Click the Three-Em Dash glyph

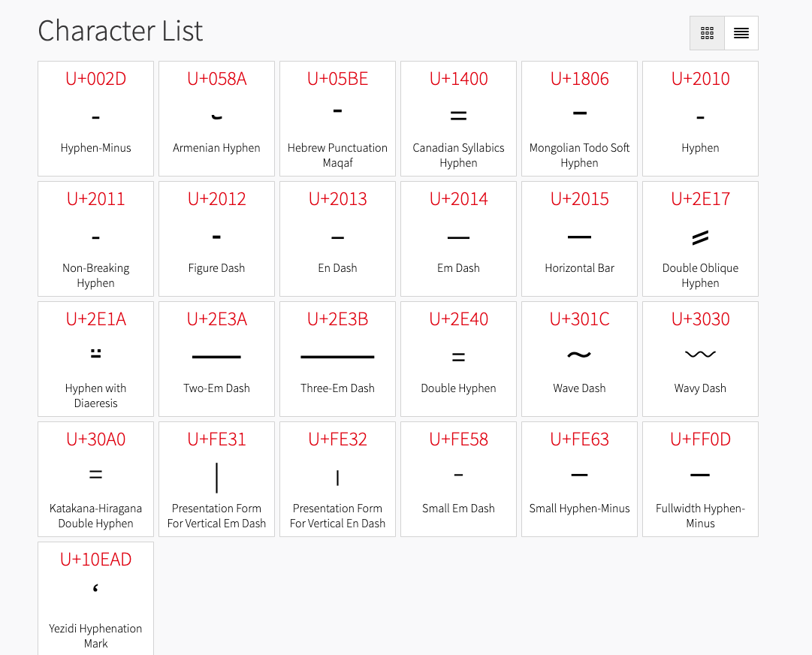(337, 357)
